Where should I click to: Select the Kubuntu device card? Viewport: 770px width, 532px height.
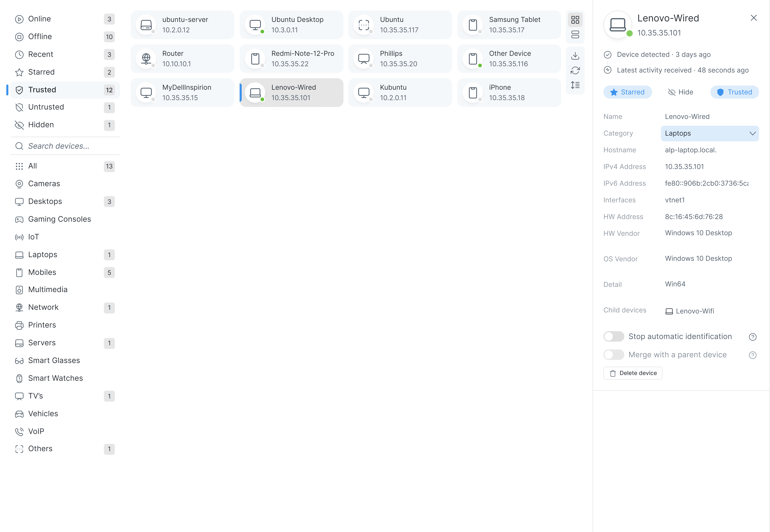click(x=400, y=93)
